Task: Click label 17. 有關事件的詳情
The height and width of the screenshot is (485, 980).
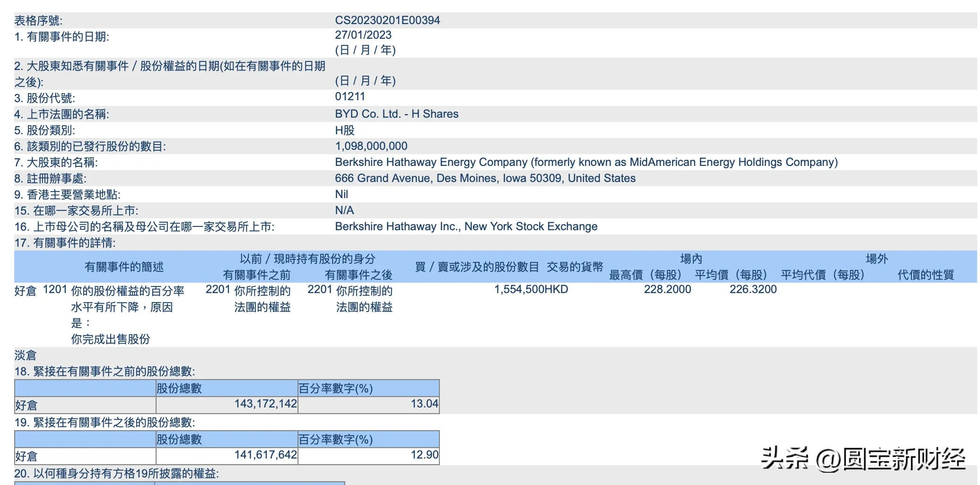Action: (65, 242)
